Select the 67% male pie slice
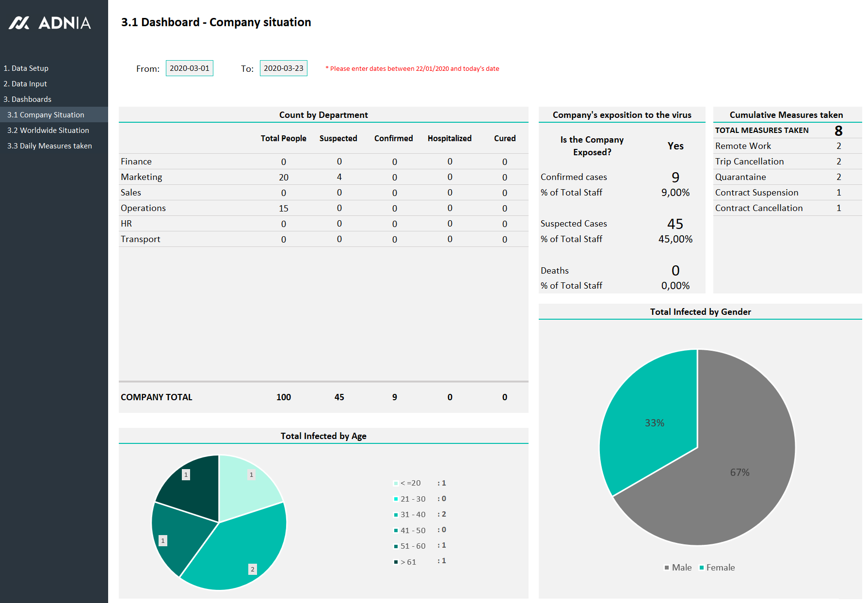 [737, 475]
